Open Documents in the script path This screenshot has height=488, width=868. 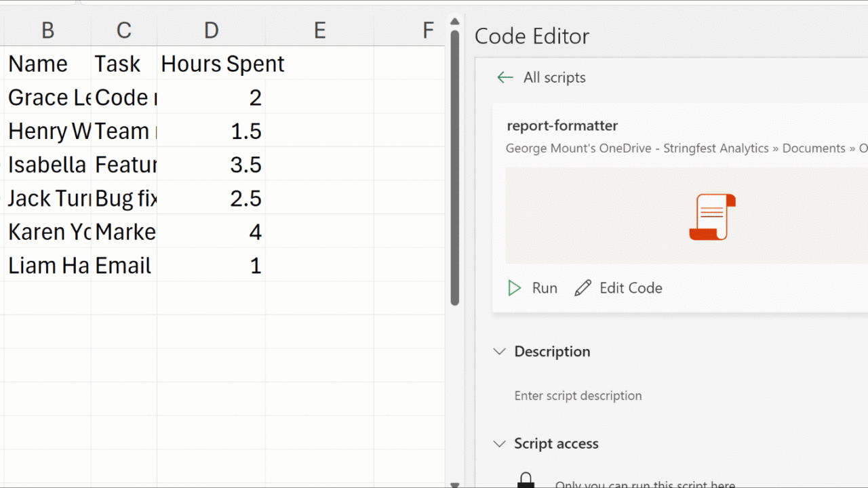coord(814,148)
